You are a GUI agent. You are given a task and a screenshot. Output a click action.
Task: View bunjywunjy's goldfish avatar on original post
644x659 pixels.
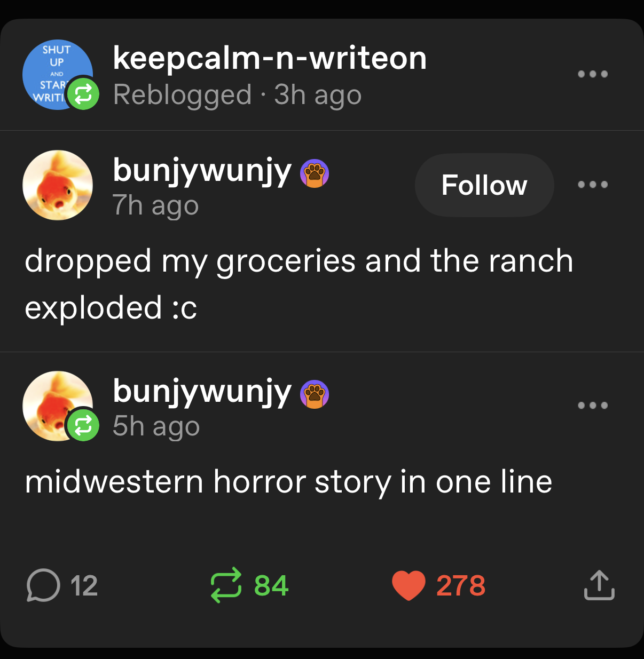58,185
